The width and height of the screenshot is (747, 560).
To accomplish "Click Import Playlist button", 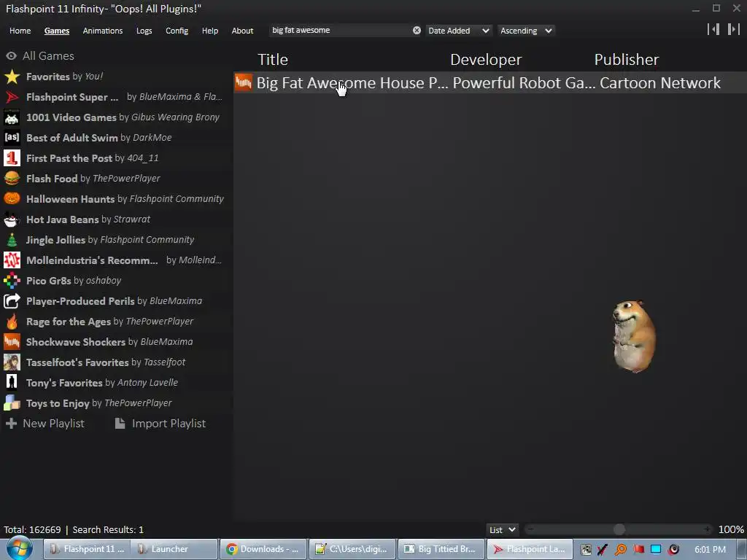I will (160, 424).
